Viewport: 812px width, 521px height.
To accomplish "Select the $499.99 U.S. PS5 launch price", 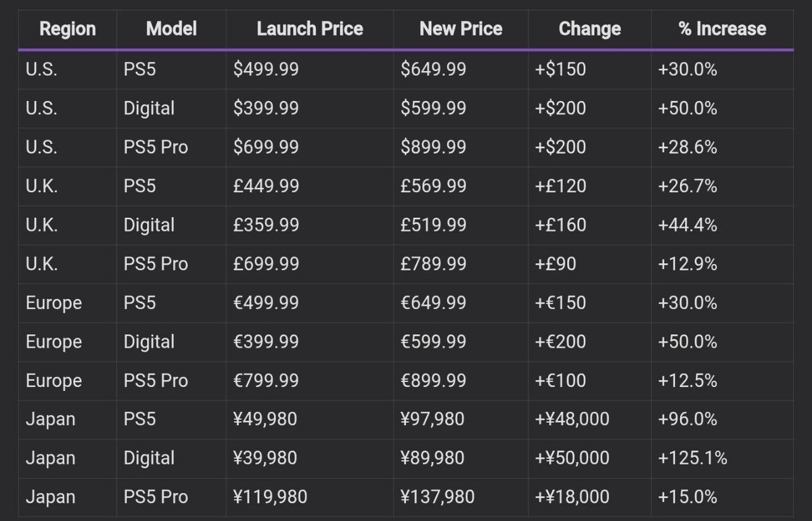I will pos(266,69).
